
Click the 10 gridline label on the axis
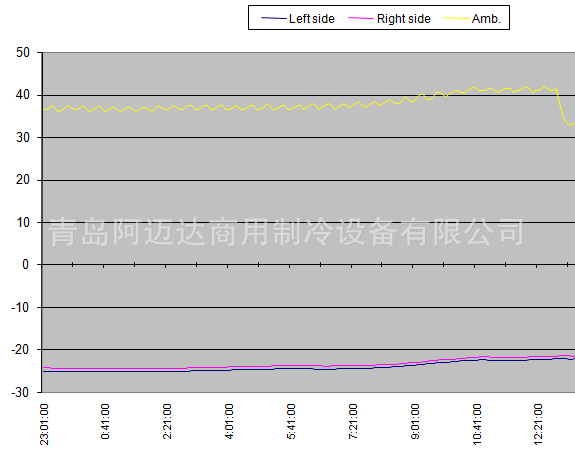pyautogui.click(x=23, y=222)
